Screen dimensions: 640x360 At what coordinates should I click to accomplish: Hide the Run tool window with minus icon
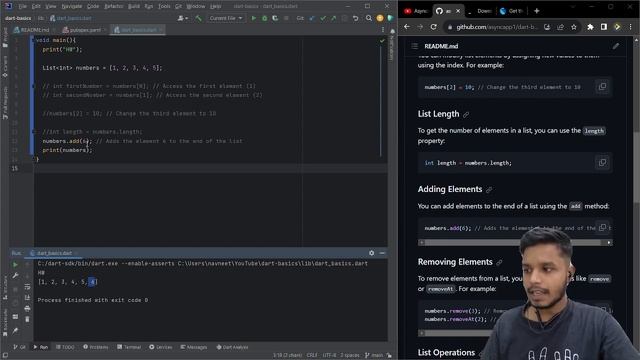coord(382,253)
